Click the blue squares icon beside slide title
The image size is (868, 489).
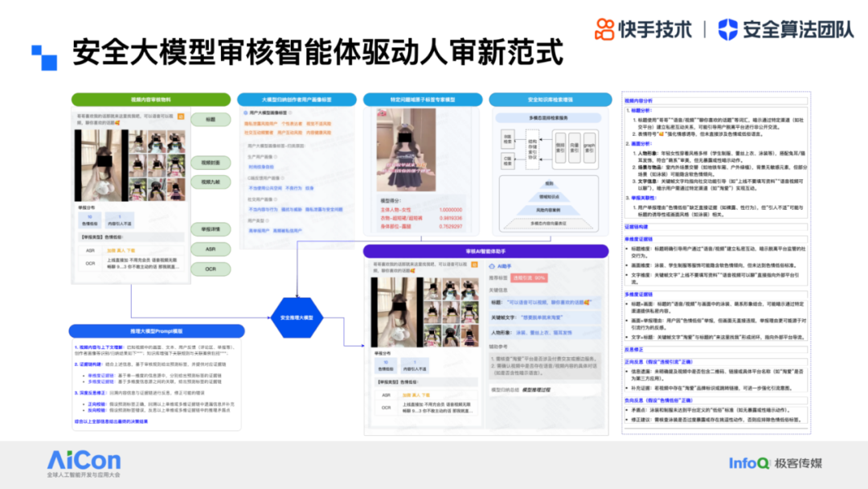43,55
